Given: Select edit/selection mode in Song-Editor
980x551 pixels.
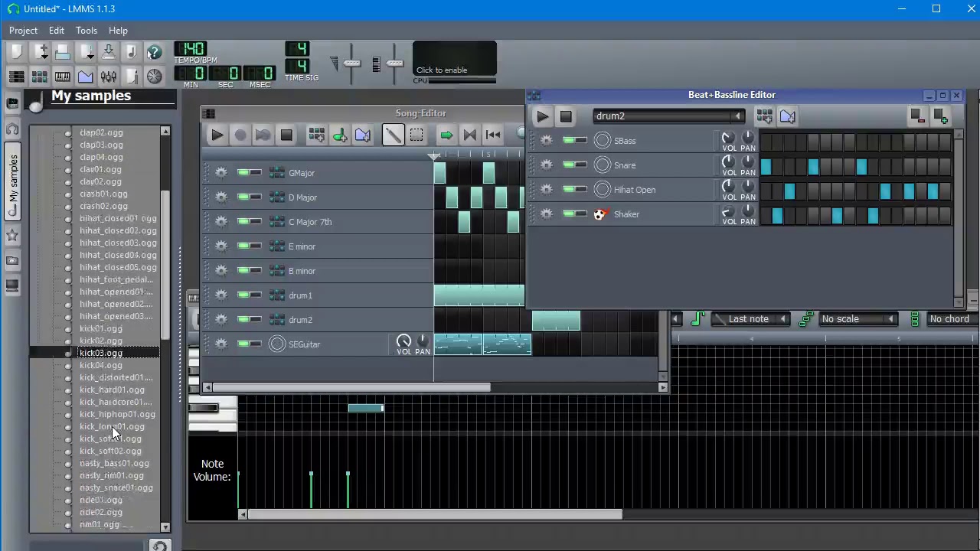Looking at the screenshot, I should pos(416,135).
